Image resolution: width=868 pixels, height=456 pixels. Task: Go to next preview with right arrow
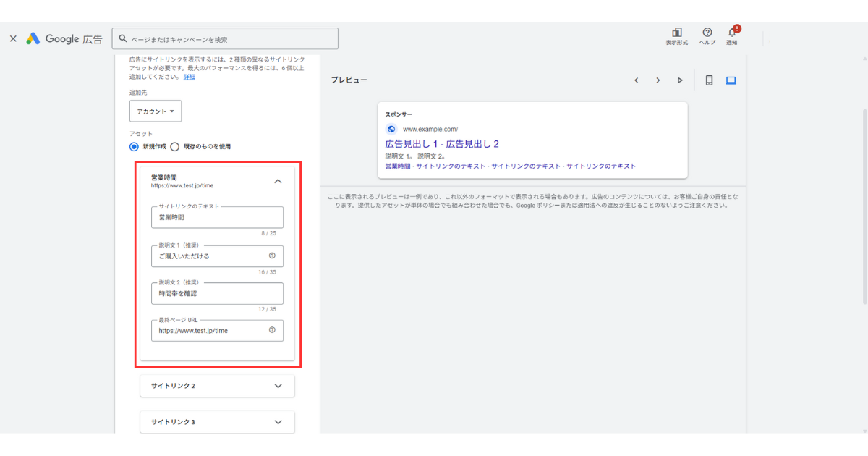[x=658, y=80]
